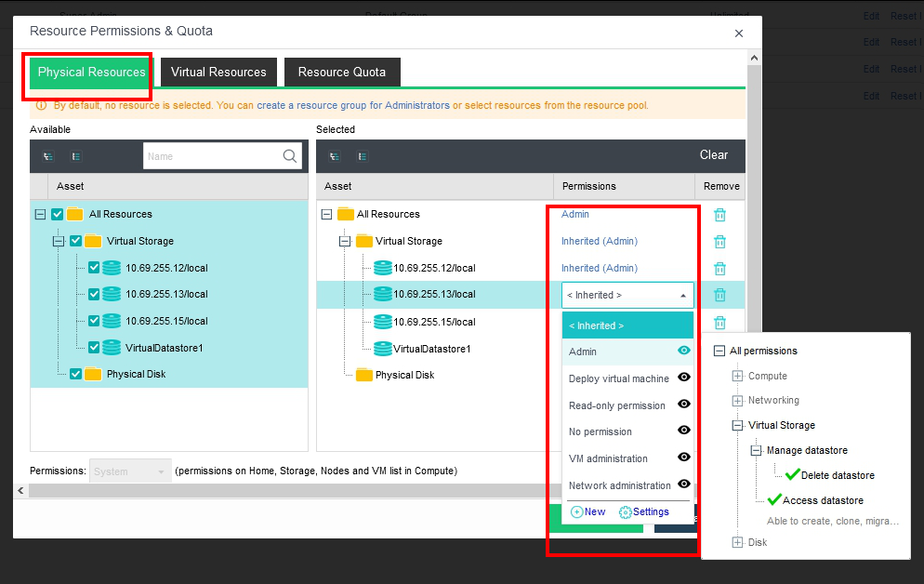Open the System permissions dropdown

[130, 471]
